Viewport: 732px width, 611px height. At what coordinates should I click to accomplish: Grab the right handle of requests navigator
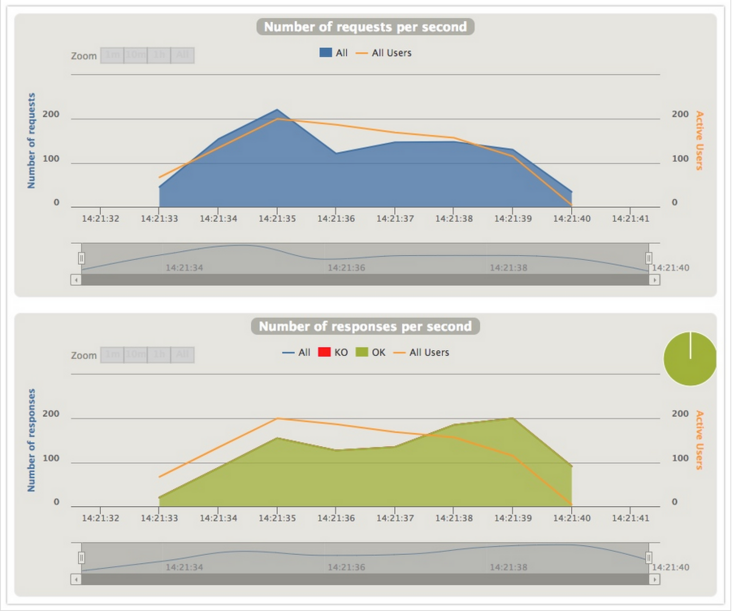click(x=648, y=258)
